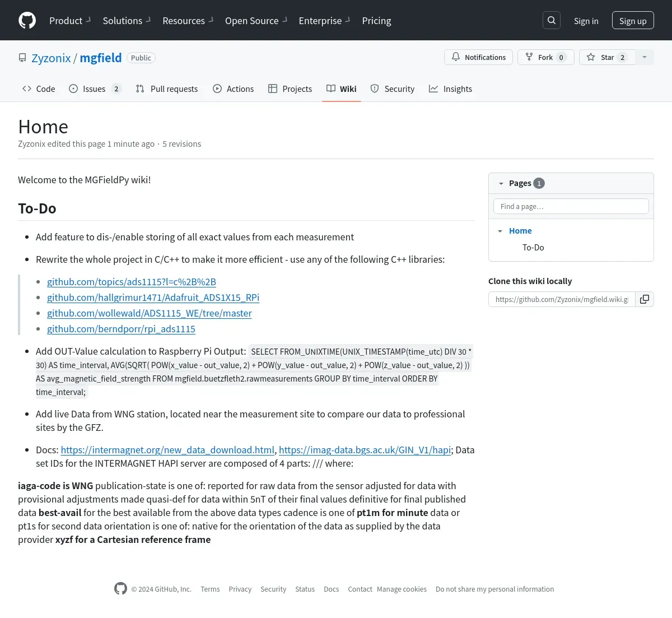Collapse the Home page tree item
This screenshot has height=618, width=672.
(500, 231)
